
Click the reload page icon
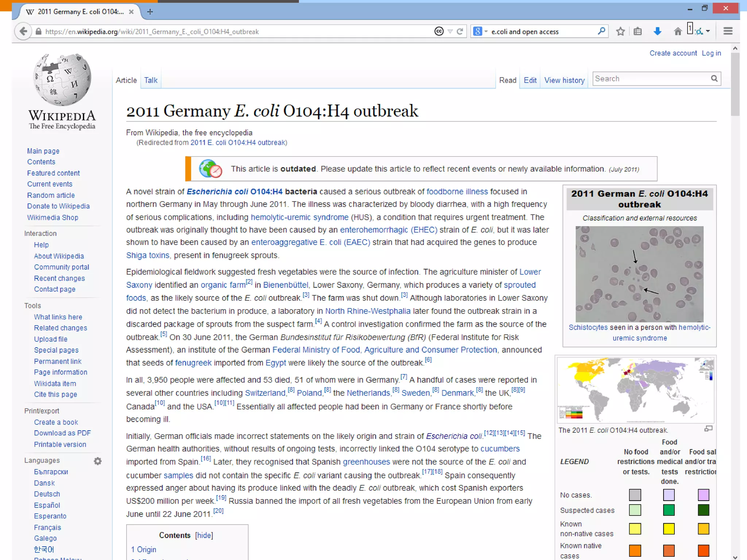460,31
